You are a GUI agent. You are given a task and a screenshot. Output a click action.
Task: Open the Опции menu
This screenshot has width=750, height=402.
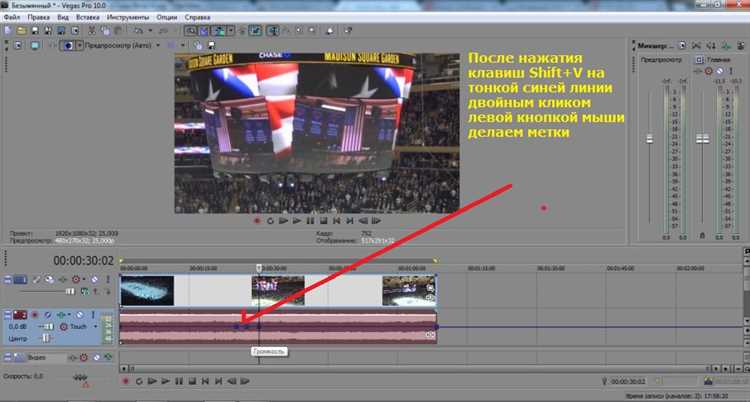(x=166, y=17)
